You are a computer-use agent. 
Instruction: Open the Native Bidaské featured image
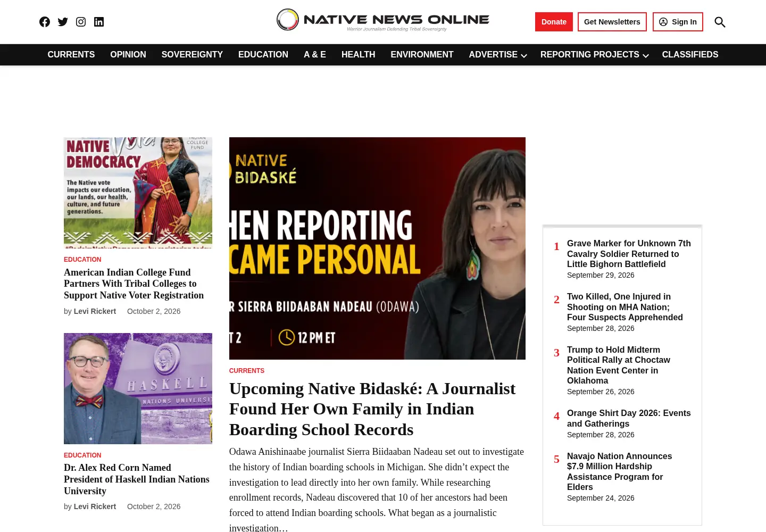(377, 248)
